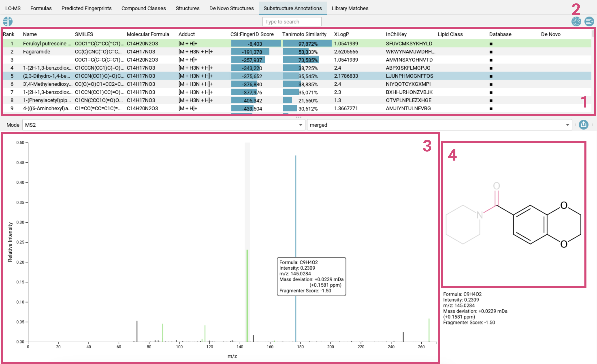
Task: Click InChIKey OTVPLNPLEZXHGE cell
Action: (408, 100)
